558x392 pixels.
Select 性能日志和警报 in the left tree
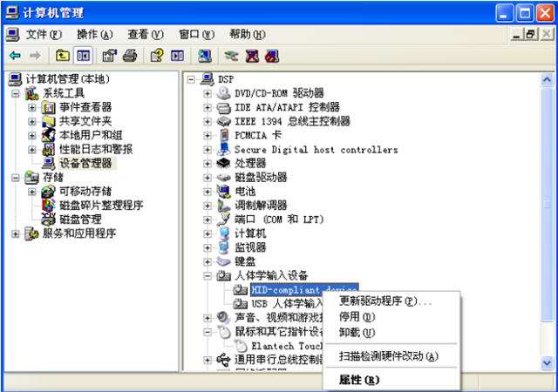pos(96,149)
